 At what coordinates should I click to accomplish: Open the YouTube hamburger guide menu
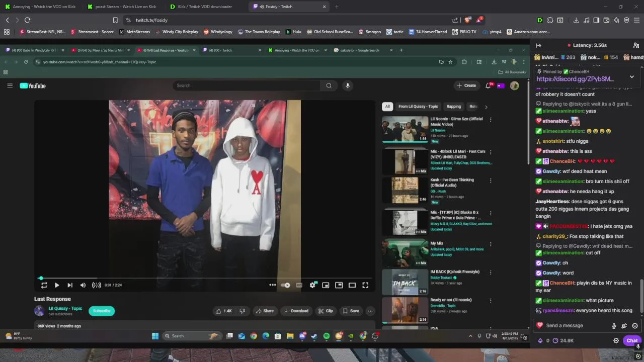(10, 85)
